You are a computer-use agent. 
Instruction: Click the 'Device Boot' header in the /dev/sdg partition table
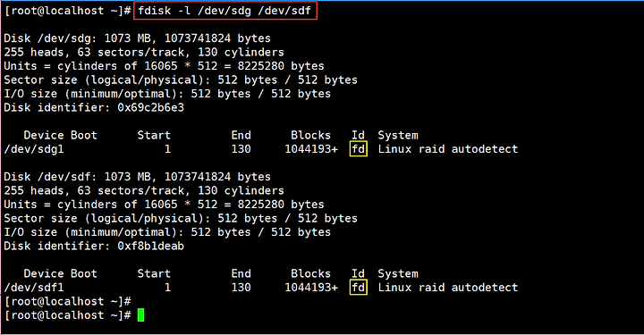(x=61, y=135)
